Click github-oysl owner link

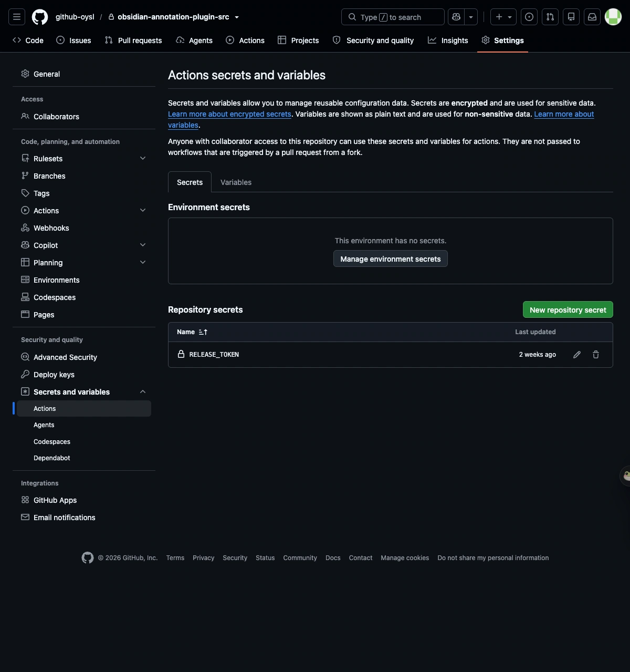tap(75, 17)
